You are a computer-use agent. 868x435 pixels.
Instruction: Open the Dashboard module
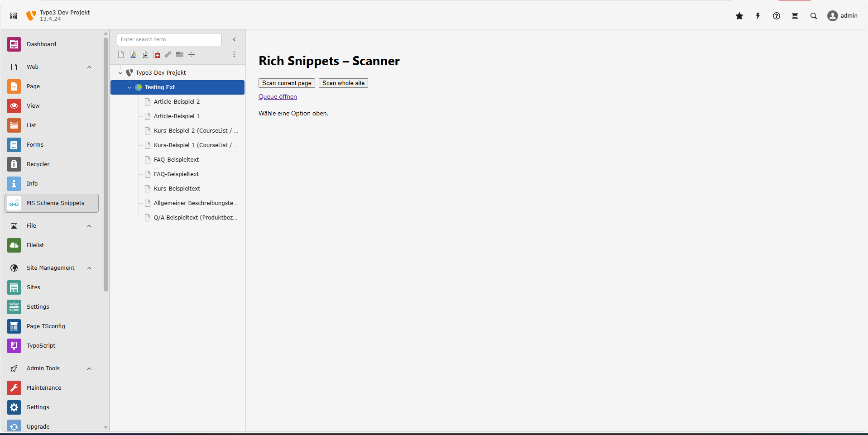point(41,44)
